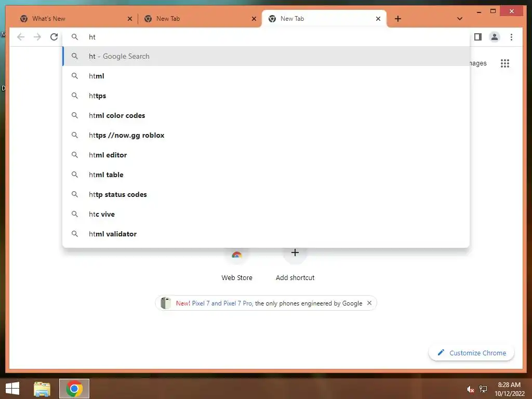This screenshot has height=399, width=532.
Task: Maximize the Chrome window
Action: coord(493,11)
